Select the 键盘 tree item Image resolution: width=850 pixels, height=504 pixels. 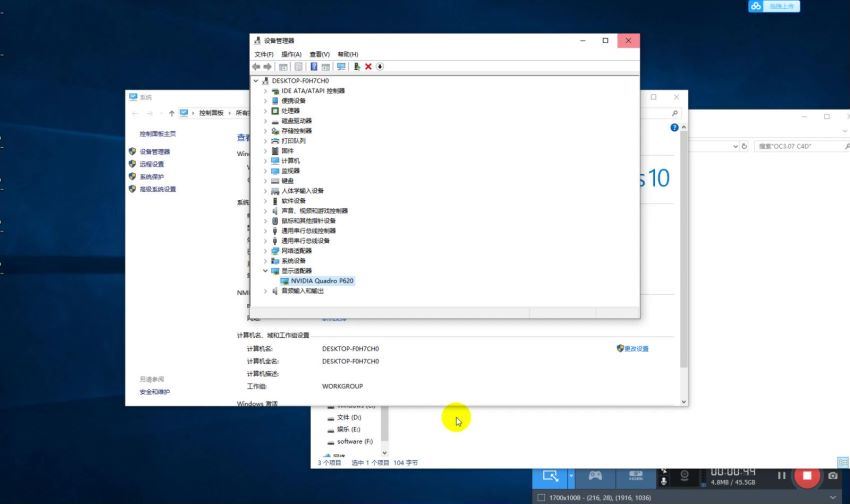(287, 181)
